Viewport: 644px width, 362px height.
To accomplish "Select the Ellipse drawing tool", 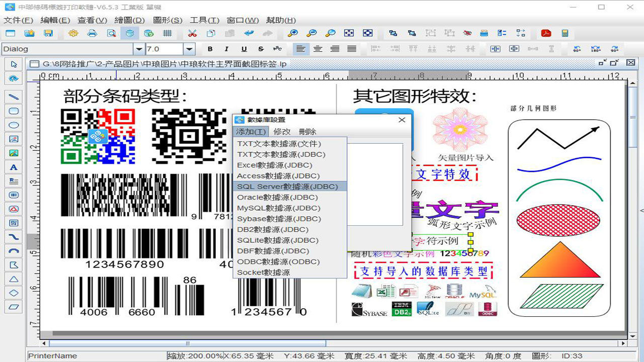I will tap(13, 125).
